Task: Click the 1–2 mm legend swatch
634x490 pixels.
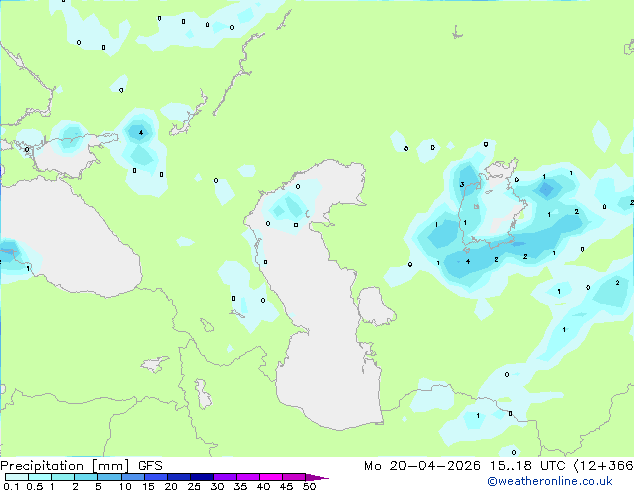Action: [x=63, y=477]
